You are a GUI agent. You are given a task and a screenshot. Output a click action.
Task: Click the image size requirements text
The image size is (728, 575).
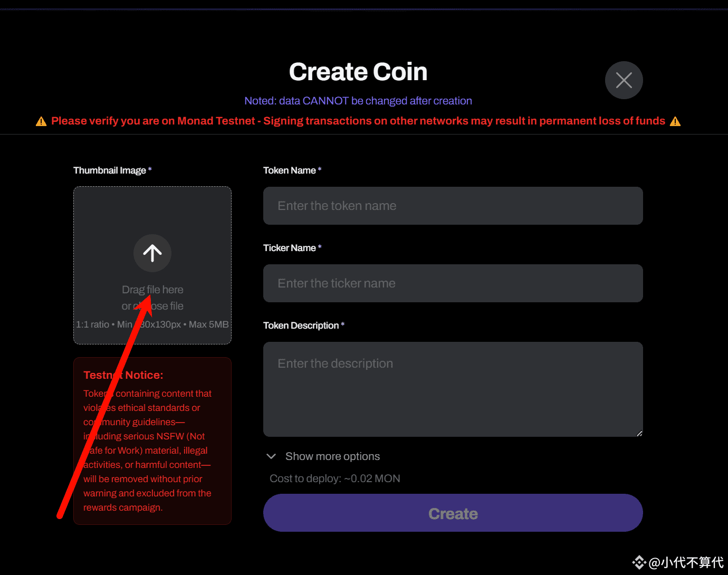pyautogui.click(x=152, y=324)
